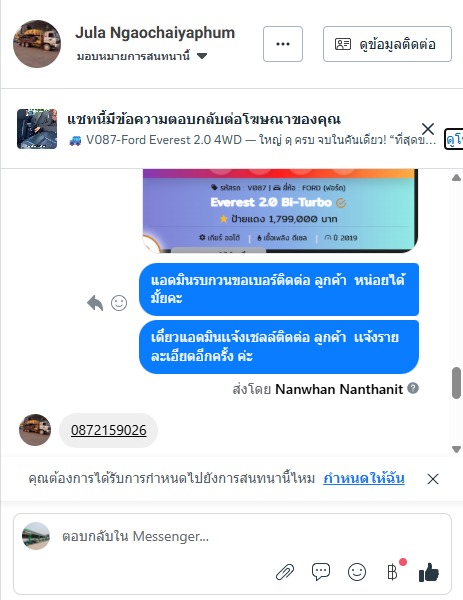
Task: Open the Everest 2.0 Bi-Turbo ad image
Action: (x=280, y=211)
